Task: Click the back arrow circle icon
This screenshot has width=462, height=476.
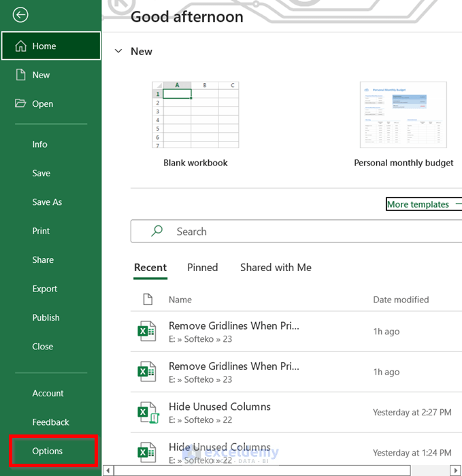Action: pyautogui.click(x=20, y=15)
